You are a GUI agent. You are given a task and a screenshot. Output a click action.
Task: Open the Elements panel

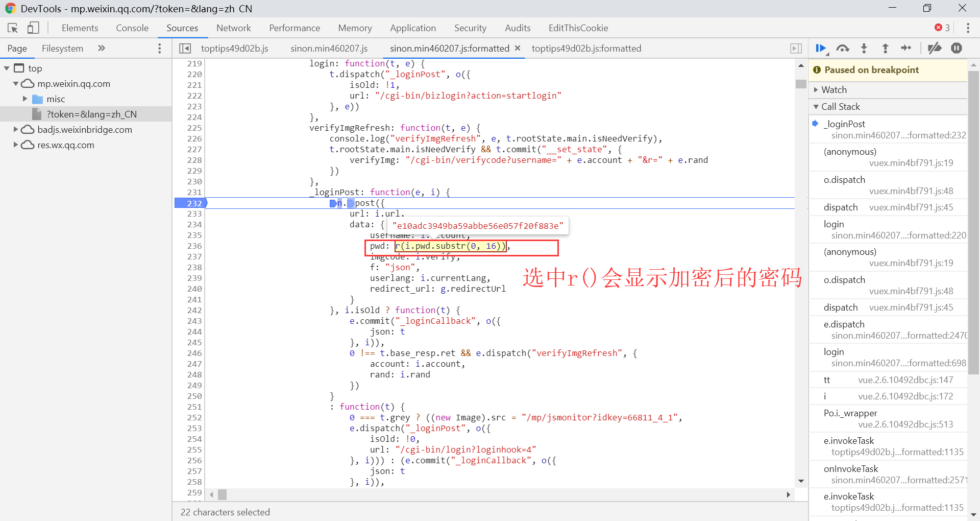[80, 28]
